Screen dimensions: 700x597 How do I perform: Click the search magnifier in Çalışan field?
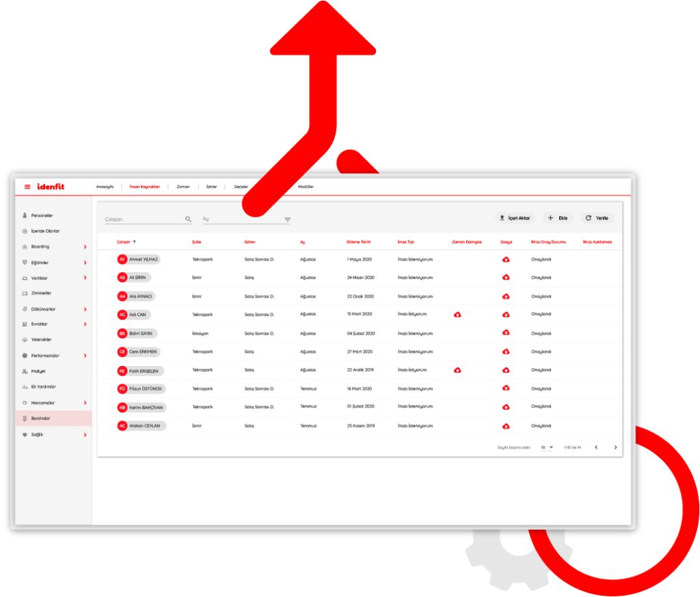point(188,220)
